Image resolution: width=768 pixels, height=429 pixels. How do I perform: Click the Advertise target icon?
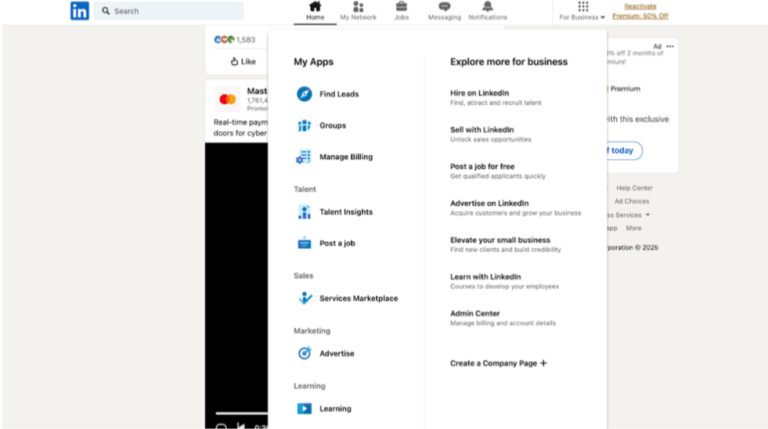point(304,353)
